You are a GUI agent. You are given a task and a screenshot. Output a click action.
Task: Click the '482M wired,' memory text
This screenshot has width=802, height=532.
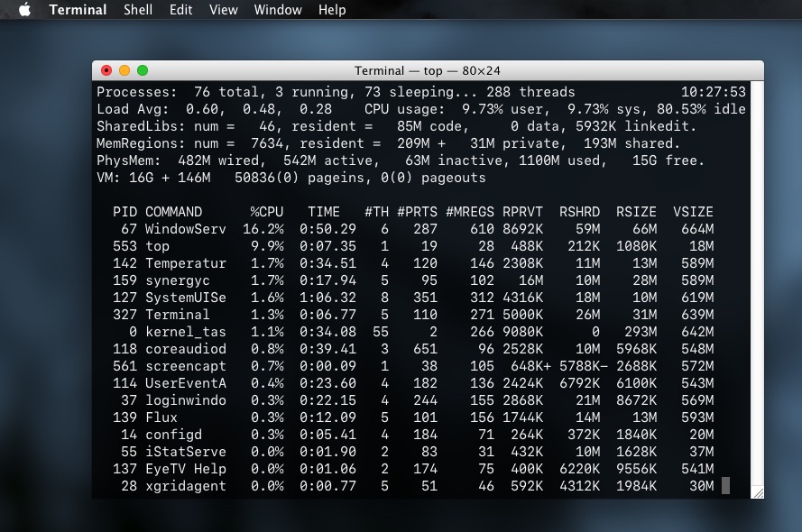click(x=222, y=161)
